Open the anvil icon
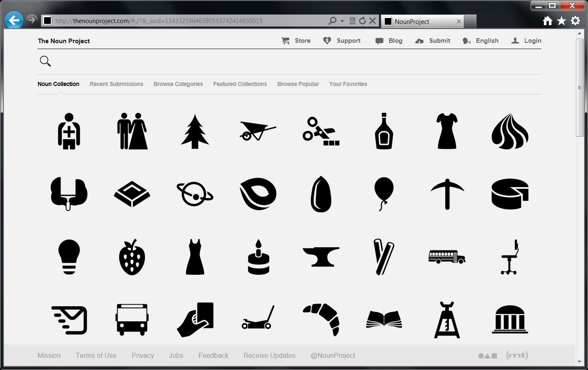This screenshot has width=588, height=370. pyautogui.click(x=321, y=257)
